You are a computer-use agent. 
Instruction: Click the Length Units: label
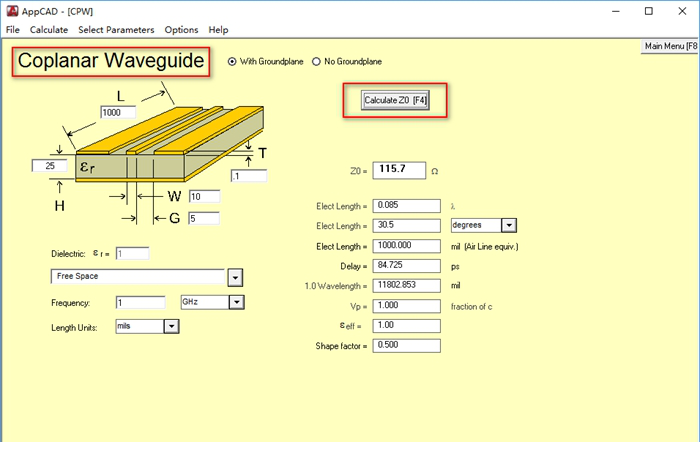point(74,328)
